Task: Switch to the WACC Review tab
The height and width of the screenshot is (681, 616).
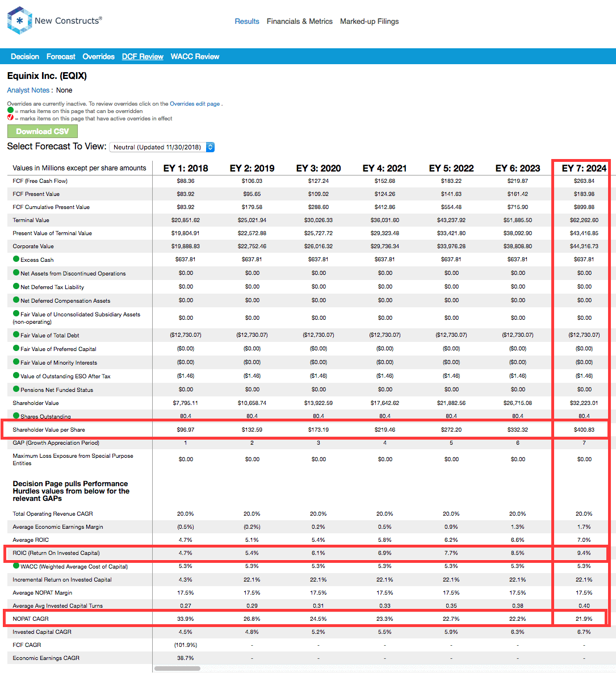Action: (195, 56)
